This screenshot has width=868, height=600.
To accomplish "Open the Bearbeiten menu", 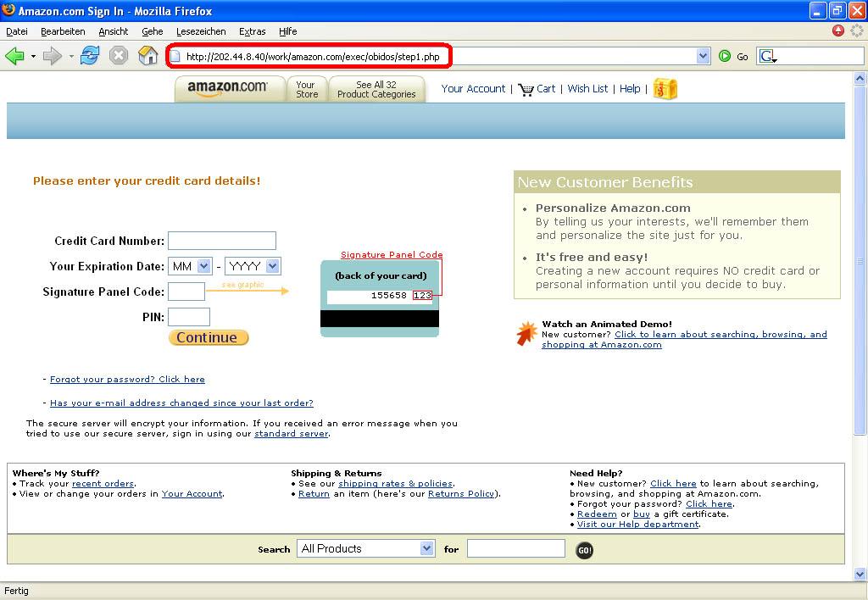I will (x=63, y=31).
